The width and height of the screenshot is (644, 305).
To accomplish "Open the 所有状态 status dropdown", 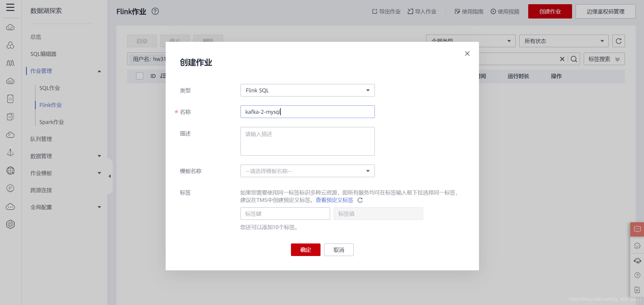I will point(564,41).
